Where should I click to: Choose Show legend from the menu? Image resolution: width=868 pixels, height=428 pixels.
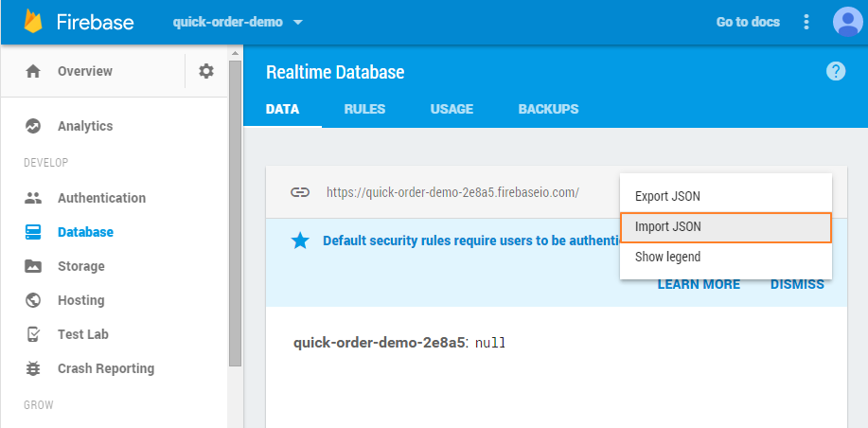pyautogui.click(x=726, y=257)
